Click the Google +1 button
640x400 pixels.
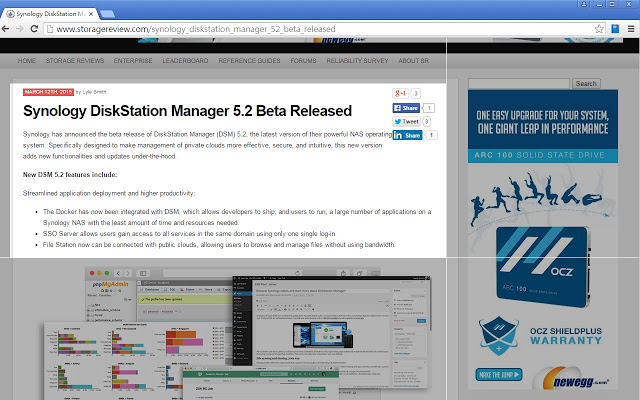click(400, 93)
